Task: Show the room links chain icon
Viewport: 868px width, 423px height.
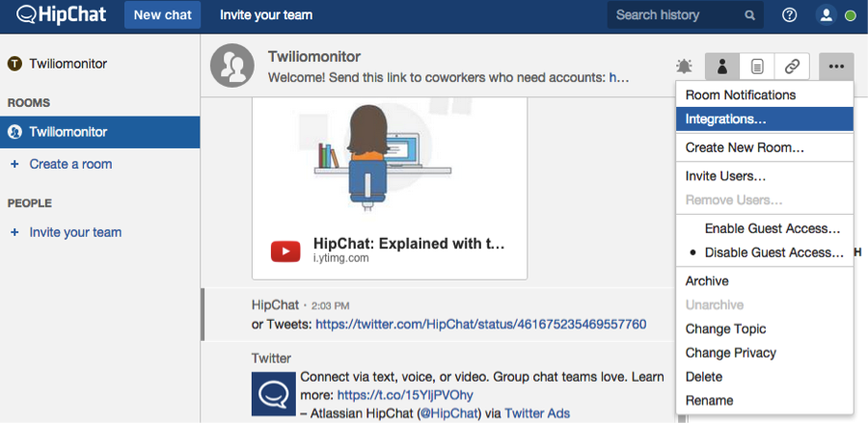Action: 792,66
